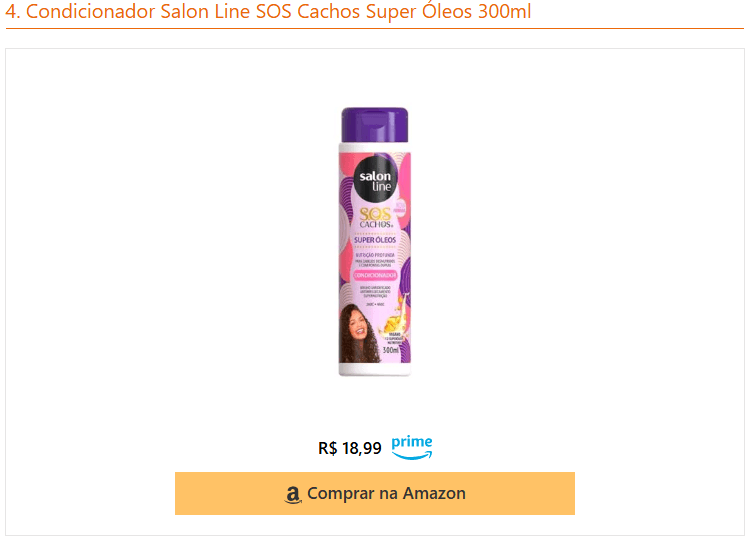Click the word 'Amazon' in the buy button
Screen dimensions: 748x540
tap(434, 493)
